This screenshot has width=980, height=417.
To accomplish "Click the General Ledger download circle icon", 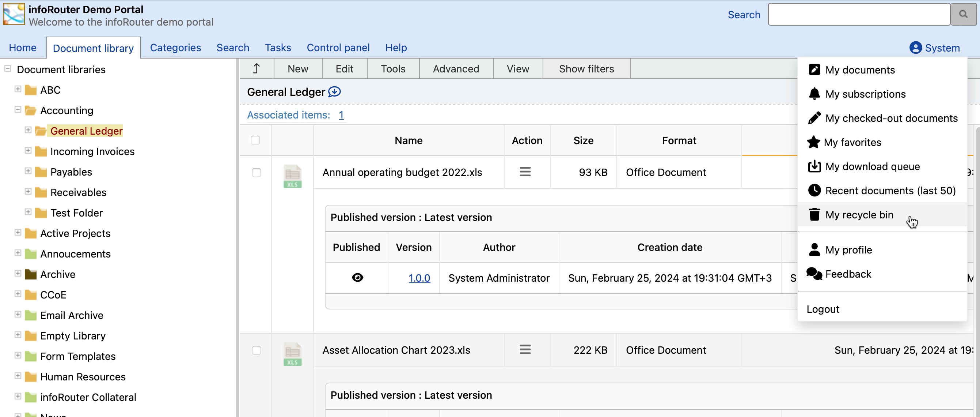I will [334, 92].
